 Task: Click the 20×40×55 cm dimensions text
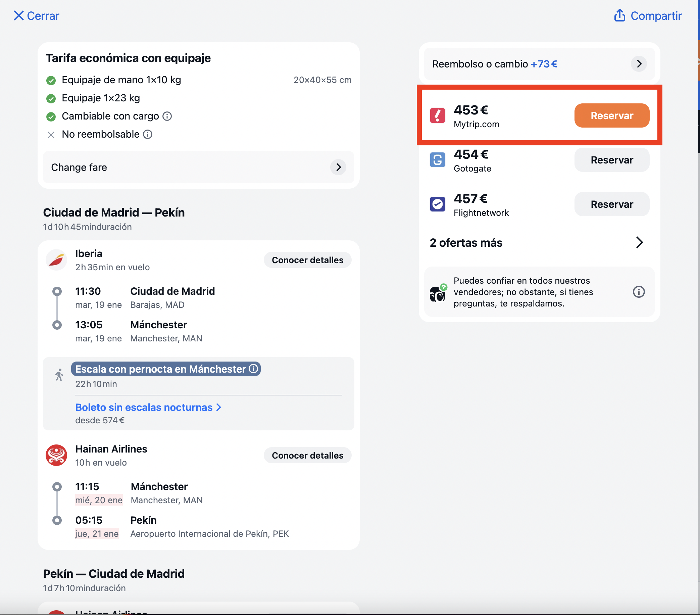click(322, 80)
